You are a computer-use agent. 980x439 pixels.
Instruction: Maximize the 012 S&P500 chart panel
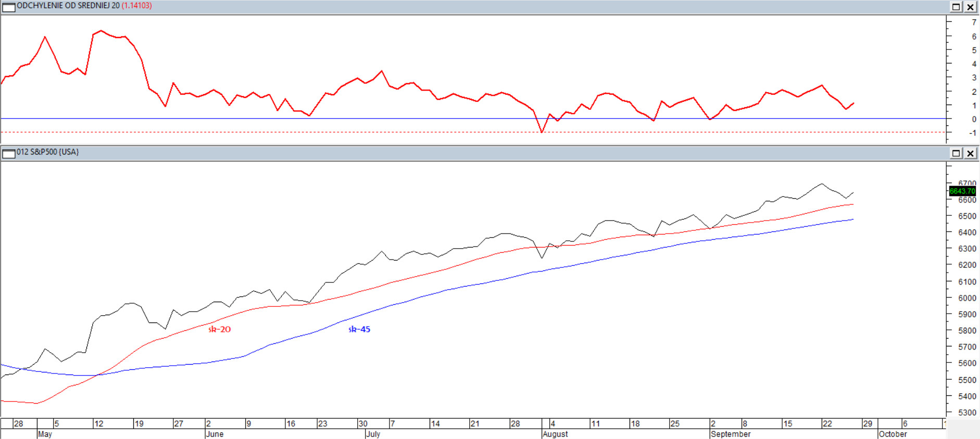point(956,153)
